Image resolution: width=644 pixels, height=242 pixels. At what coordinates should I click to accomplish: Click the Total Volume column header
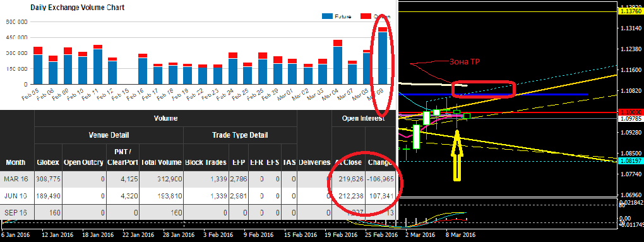161,162
